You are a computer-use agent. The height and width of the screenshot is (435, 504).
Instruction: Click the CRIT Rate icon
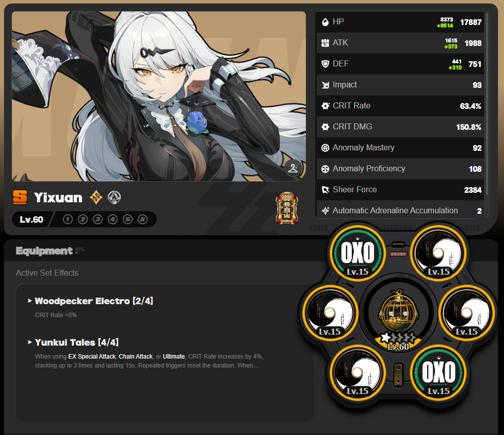pos(325,105)
